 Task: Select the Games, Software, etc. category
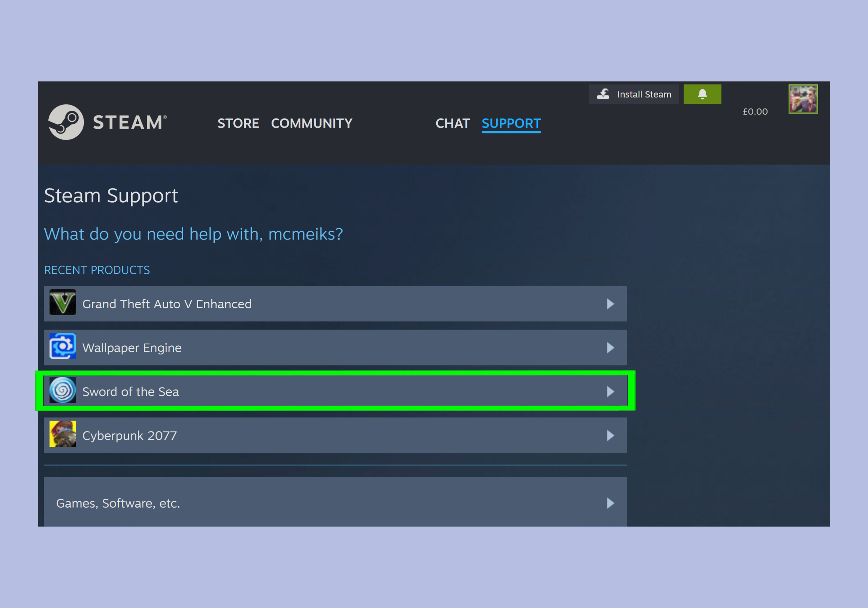tap(118, 503)
